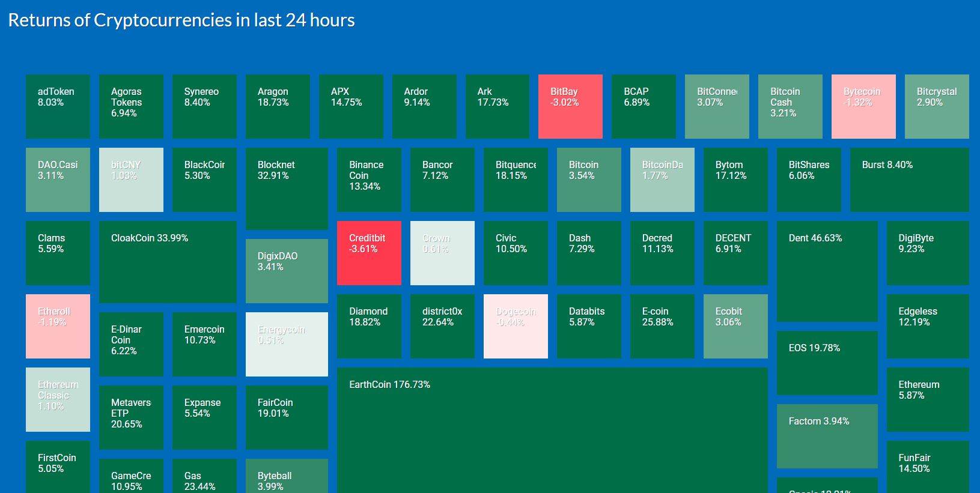
Task: Click the BCAP 6.89% tile
Action: (644, 106)
